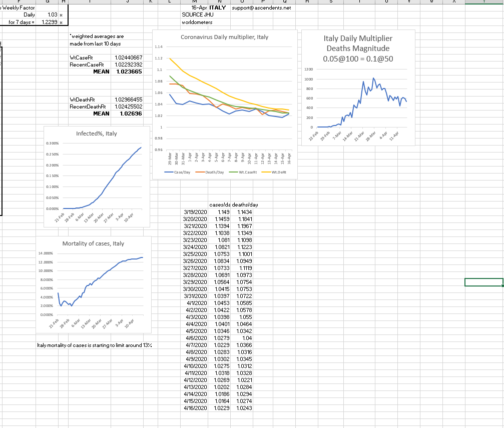504x428 pixels.
Task: Select the worldometers cell
Action: (x=197, y=22)
